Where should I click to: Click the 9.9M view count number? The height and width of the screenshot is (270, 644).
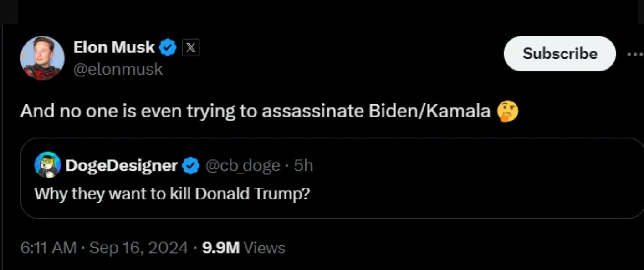(x=220, y=248)
